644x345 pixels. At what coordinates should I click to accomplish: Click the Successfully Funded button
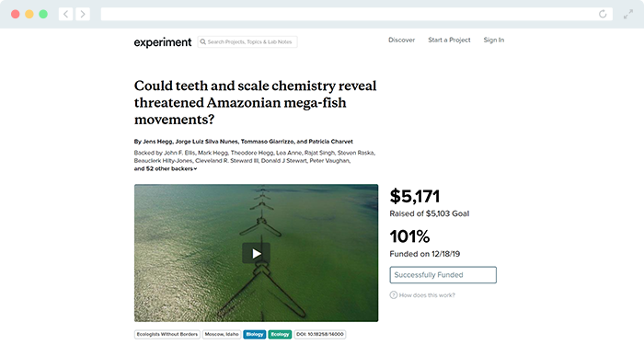[443, 275]
